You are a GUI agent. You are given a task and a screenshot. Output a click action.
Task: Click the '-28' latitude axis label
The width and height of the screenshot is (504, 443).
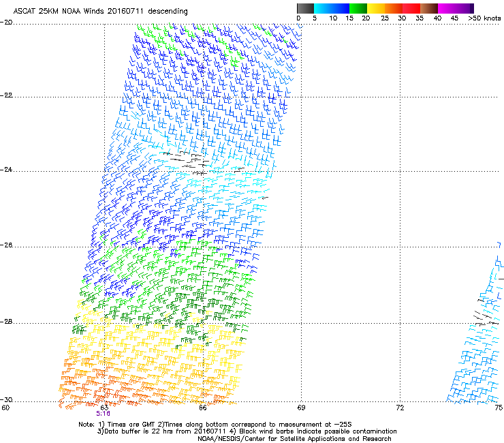click(x=6, y=322)
